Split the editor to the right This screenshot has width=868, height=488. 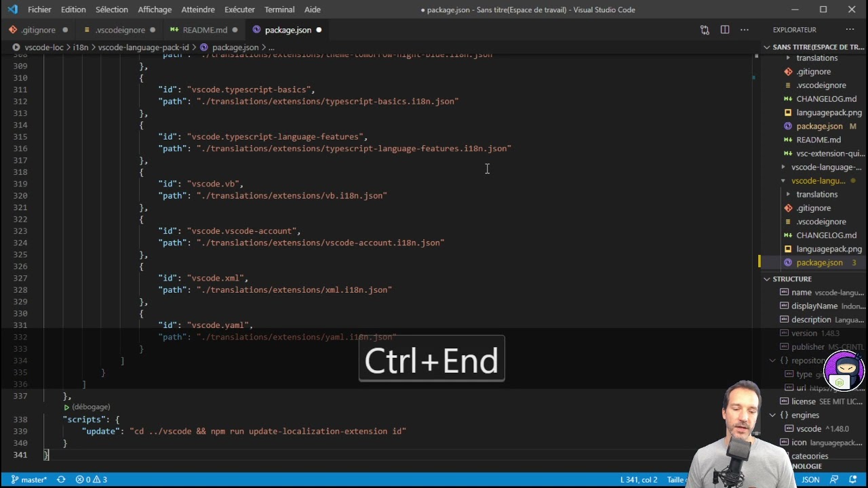click(x=725, y=30)
